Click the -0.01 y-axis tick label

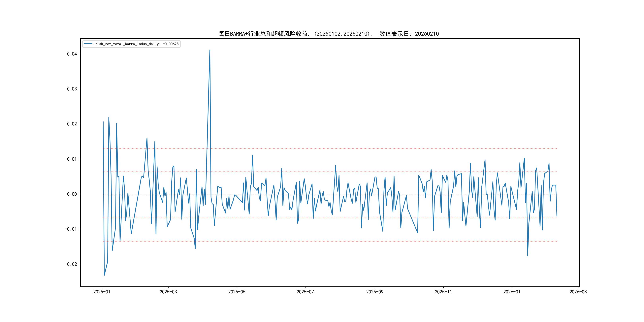coord(71,229)
